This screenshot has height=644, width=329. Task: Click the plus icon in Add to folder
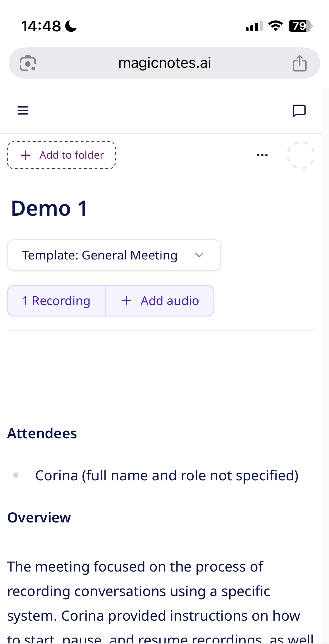click(x=26, y=155)
